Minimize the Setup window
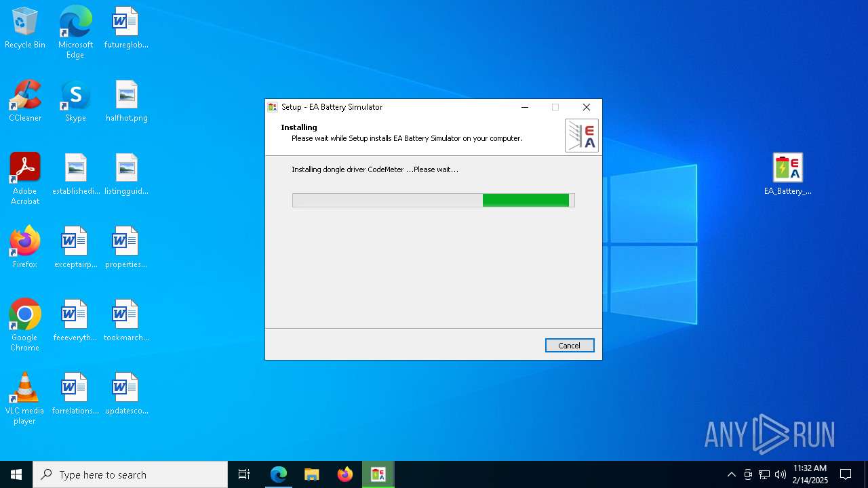 525,107
